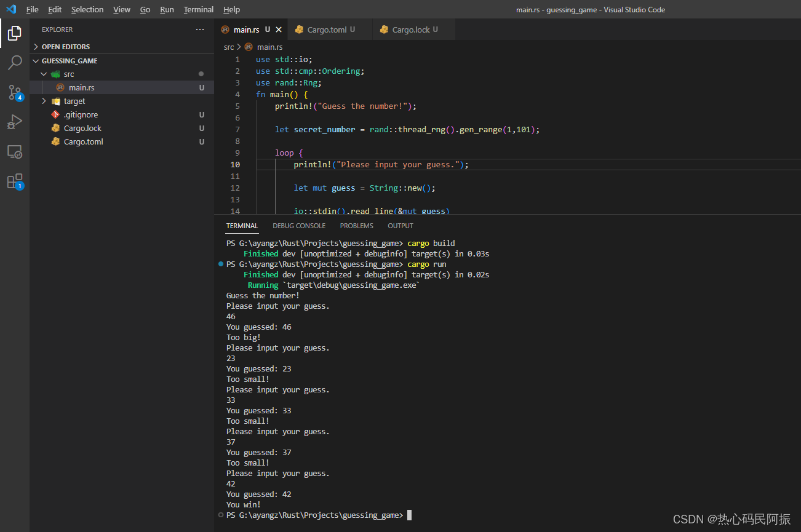This screenshot has width=801, height=532.
Task: Open main.rs in the explorer tree
Action: click(122, 87)
